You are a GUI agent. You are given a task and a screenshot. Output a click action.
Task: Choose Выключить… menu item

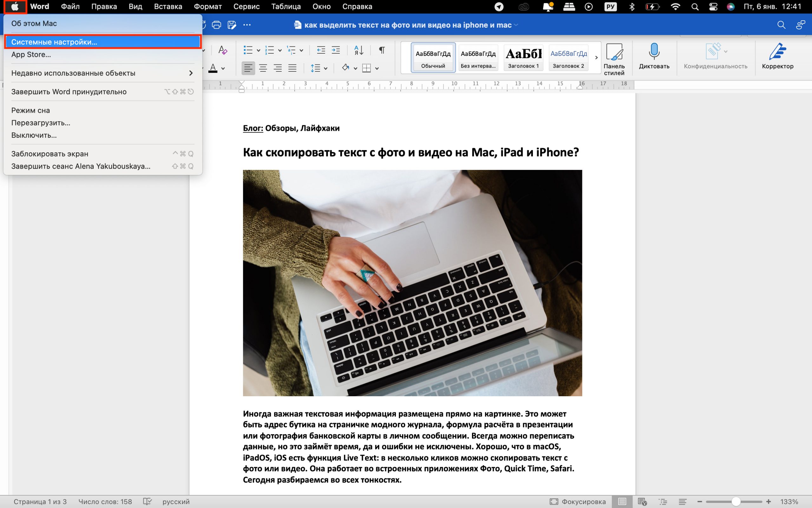pyautogui.click(x=103, y=135)
